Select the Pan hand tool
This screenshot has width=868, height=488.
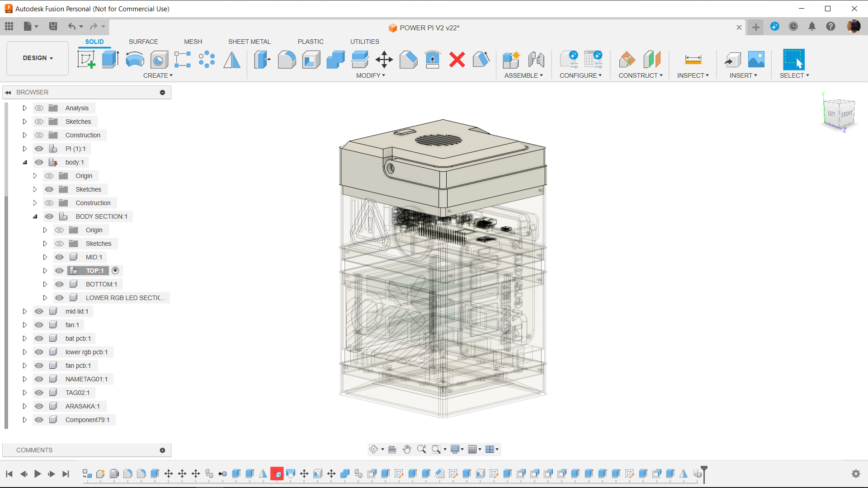pos(407,449)
